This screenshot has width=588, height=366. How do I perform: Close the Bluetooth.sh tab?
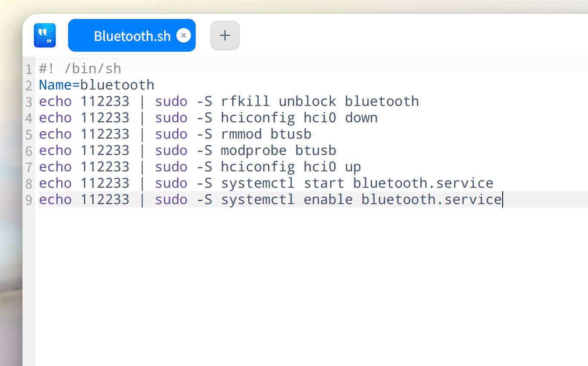coord(183,35)
